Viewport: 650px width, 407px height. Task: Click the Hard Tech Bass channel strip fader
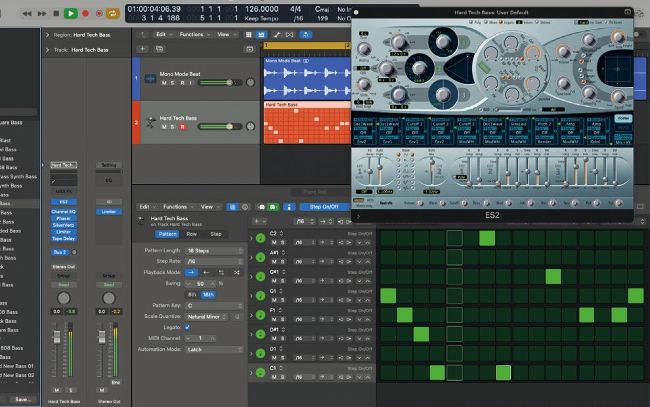point(57,337)
